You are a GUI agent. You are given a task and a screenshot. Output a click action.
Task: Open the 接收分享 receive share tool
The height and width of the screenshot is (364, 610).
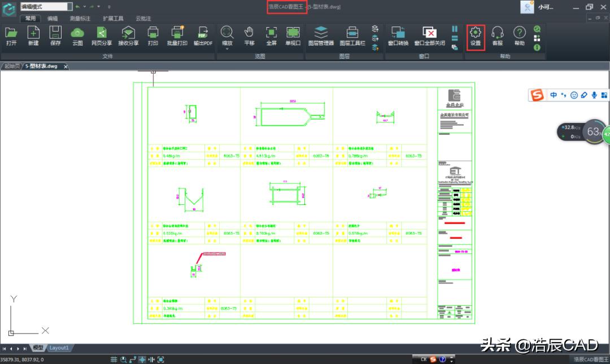128,36
